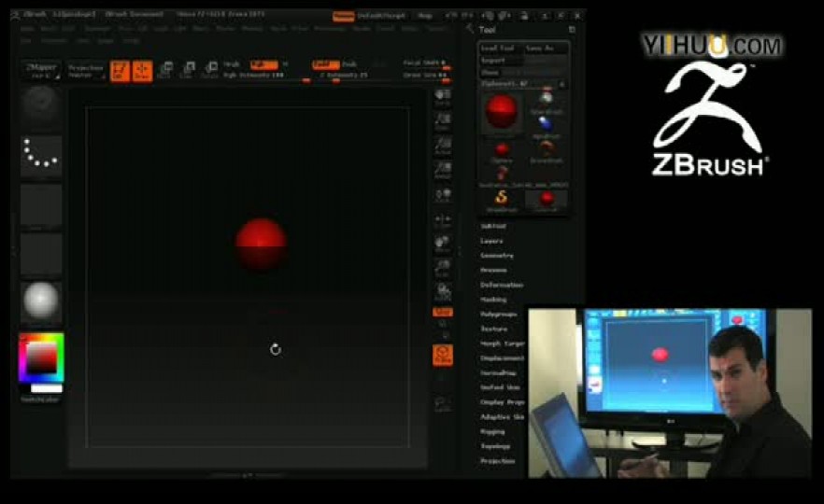Toggle the orange Frame button on right shelf

(443, 355)
